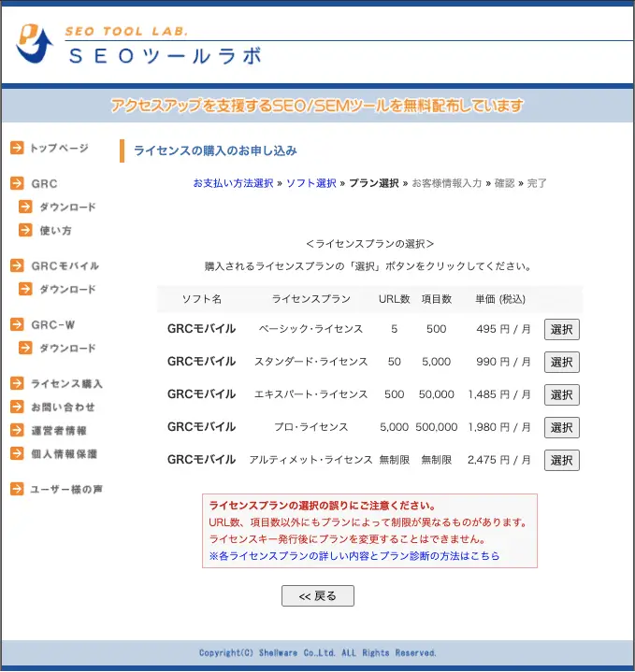Screen dimensions: 635x672
Task: Click the arrow icon beside GRC-W
Action: point(17,324)
